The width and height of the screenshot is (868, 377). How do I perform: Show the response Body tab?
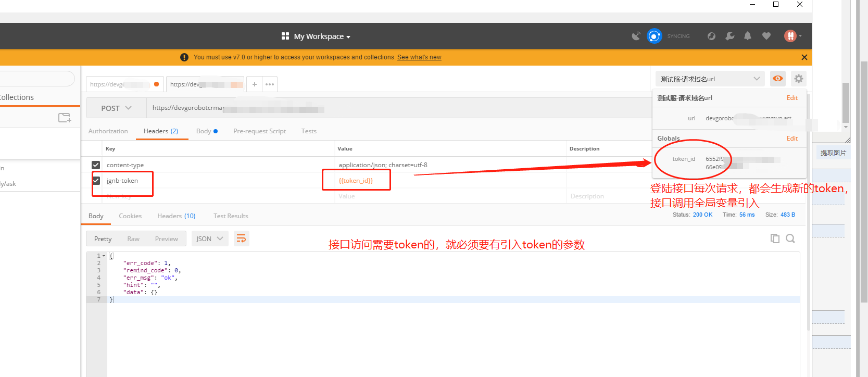(x=96, y=216)
